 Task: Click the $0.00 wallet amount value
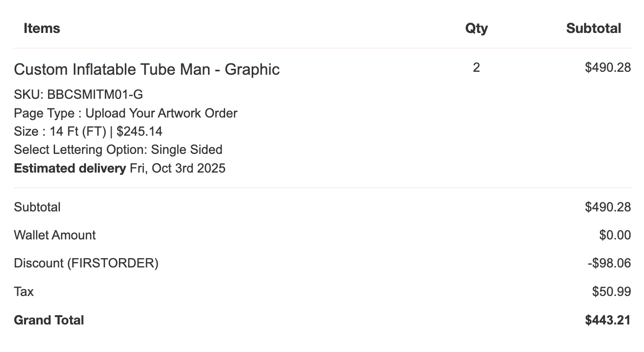tap(615, 235)
